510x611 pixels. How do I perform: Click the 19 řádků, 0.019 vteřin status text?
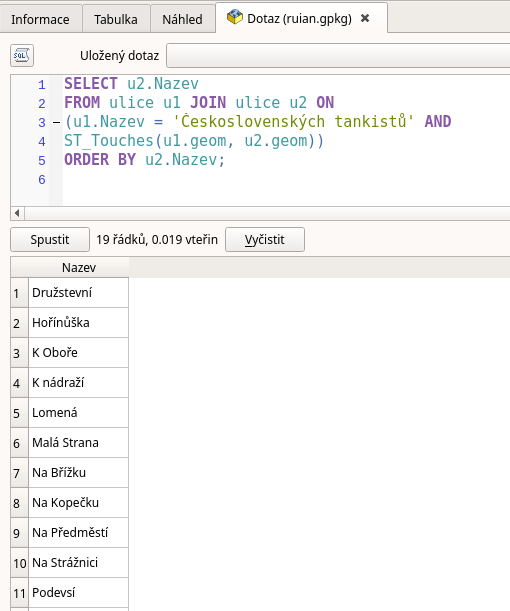point(157,239)
